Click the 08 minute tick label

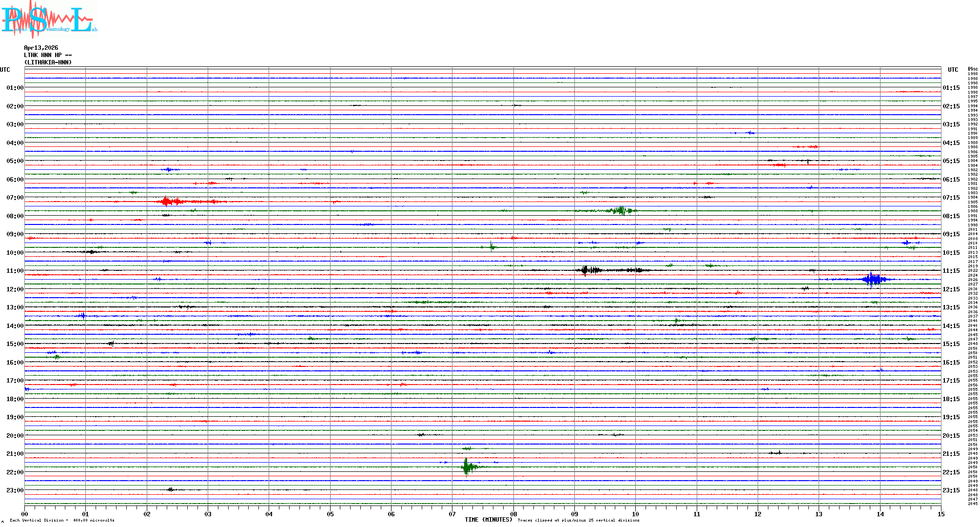513,514
